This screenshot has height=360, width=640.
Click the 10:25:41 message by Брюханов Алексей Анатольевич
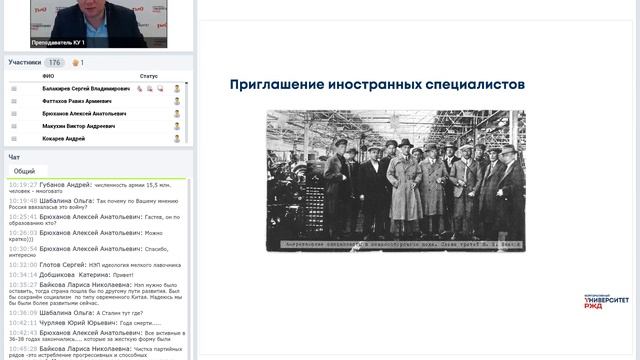pos(94,220)
